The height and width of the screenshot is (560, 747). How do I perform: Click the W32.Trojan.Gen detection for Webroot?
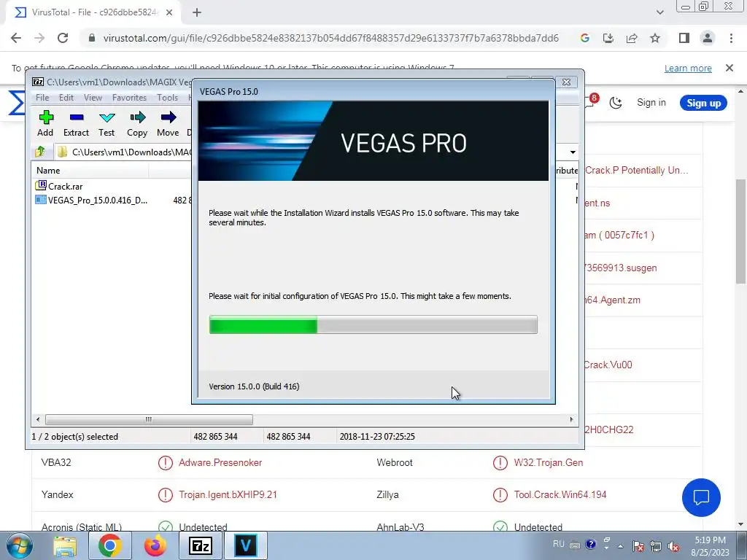point(548,462)
